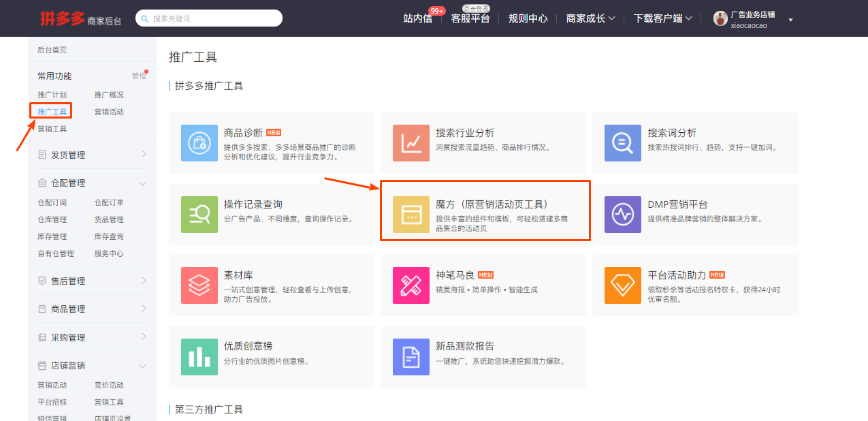Open 推广概况 in the sidebar

point(109,95)
